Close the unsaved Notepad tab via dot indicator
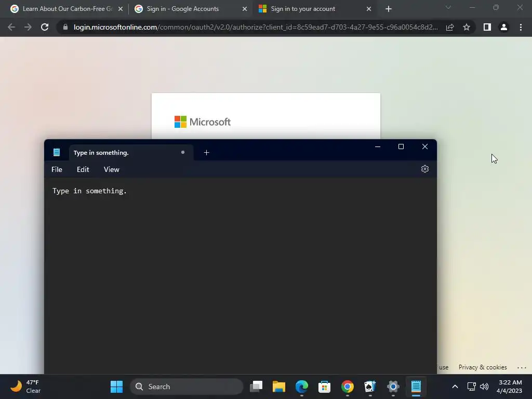532x399 pixels. point(183,152)
